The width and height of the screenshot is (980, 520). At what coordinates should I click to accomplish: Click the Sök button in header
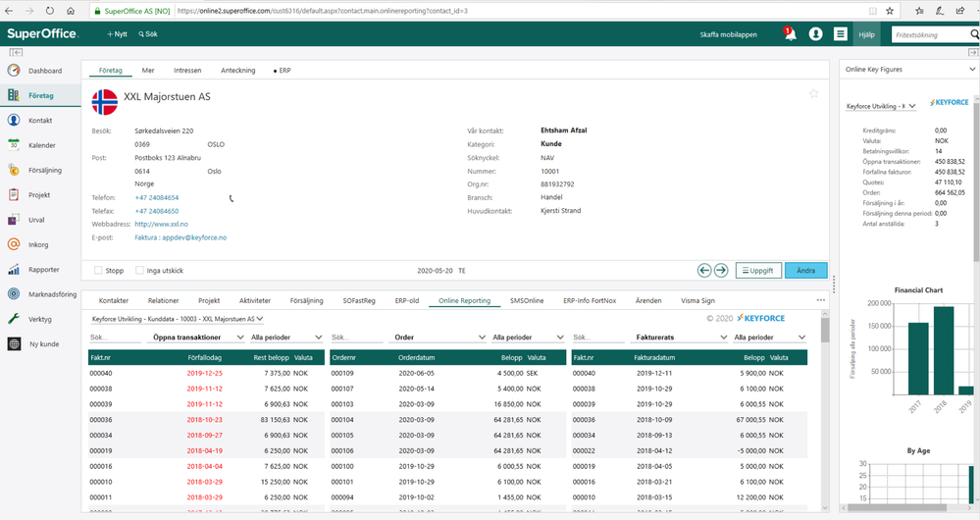pos(148,34)
